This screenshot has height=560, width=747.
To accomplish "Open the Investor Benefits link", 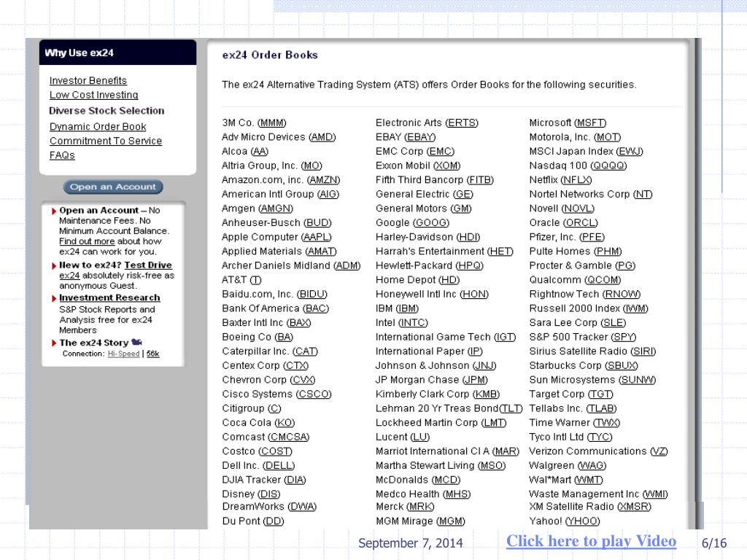I will point(88,80).
